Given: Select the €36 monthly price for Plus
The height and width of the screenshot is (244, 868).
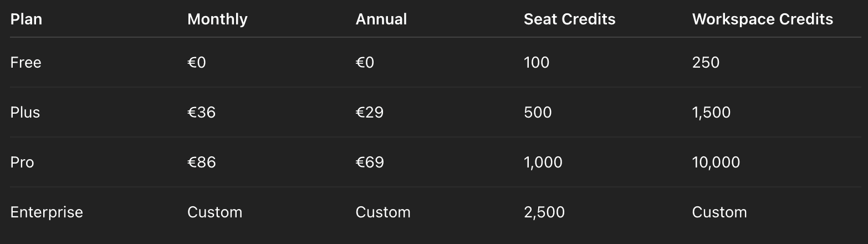Looking at the screenshot, I should click(202, 112).
